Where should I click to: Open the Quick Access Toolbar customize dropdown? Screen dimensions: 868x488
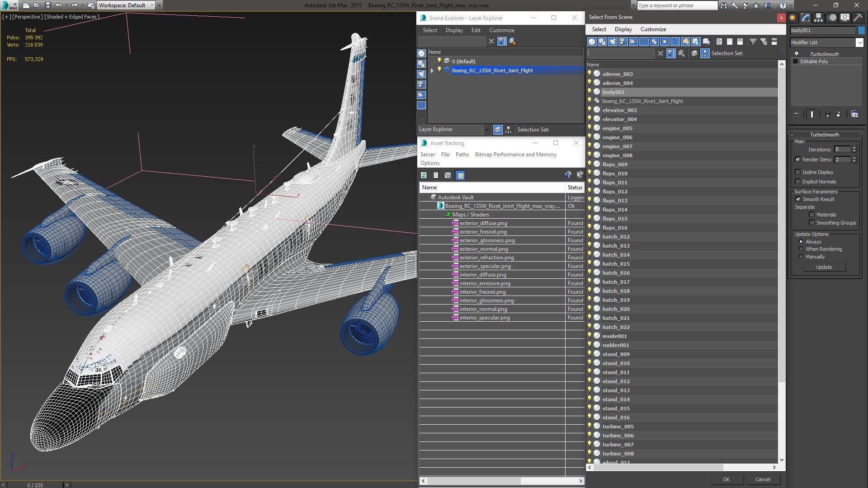(x=159, y=5)
